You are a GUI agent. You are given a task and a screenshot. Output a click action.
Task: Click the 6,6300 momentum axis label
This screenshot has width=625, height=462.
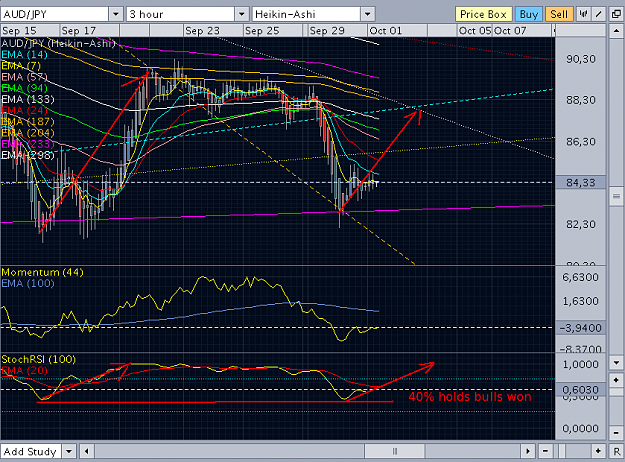tap(580, 277)
